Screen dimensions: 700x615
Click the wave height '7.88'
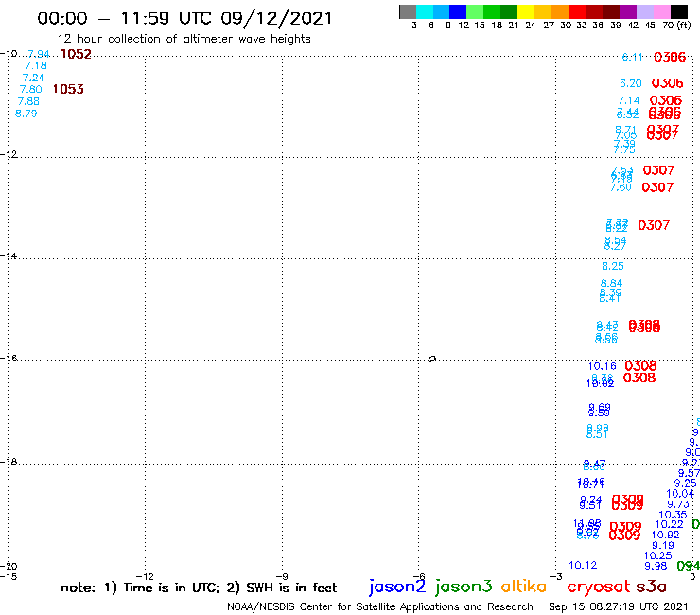28,101
